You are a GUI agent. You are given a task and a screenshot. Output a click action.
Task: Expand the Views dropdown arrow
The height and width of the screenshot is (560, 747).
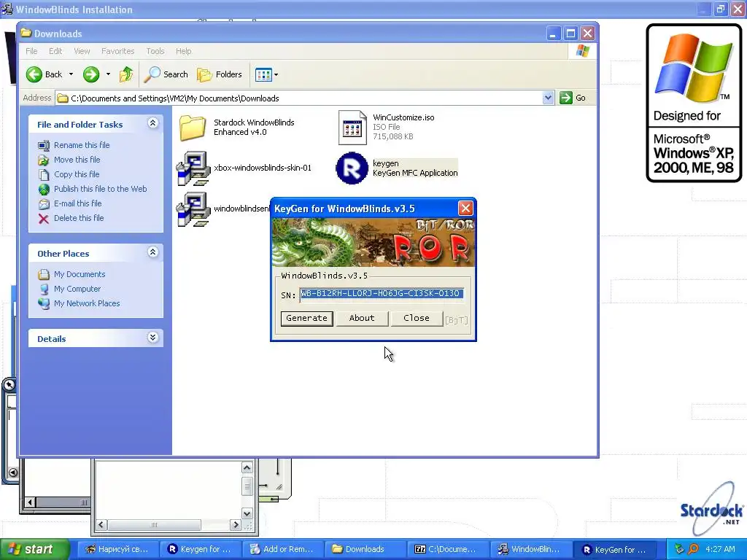point(276,74)
